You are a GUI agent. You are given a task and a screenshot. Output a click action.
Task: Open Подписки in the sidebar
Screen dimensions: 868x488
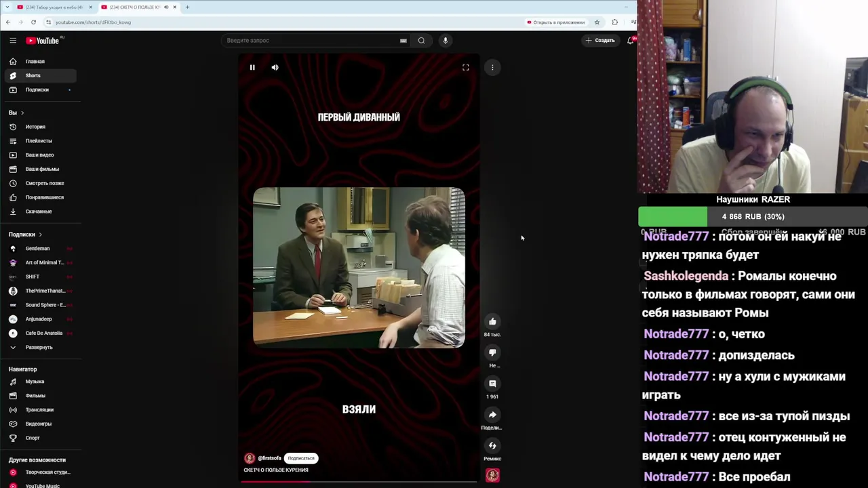coord(41,89)
